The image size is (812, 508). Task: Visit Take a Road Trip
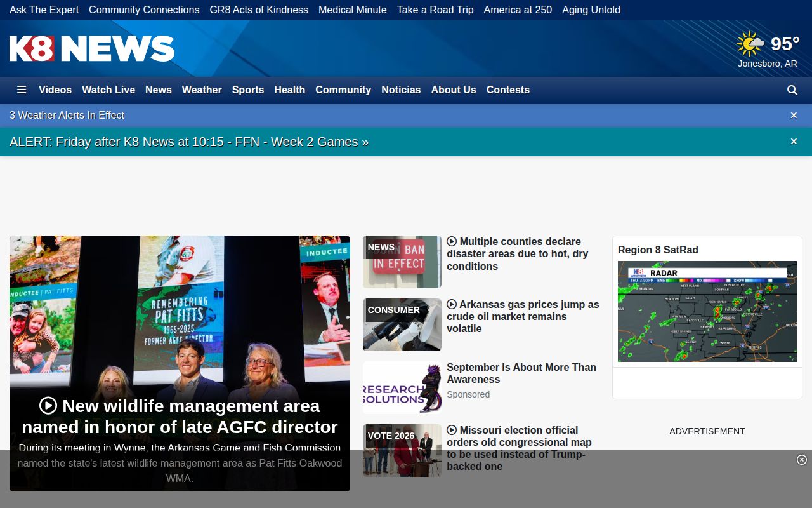click(435, 10)
